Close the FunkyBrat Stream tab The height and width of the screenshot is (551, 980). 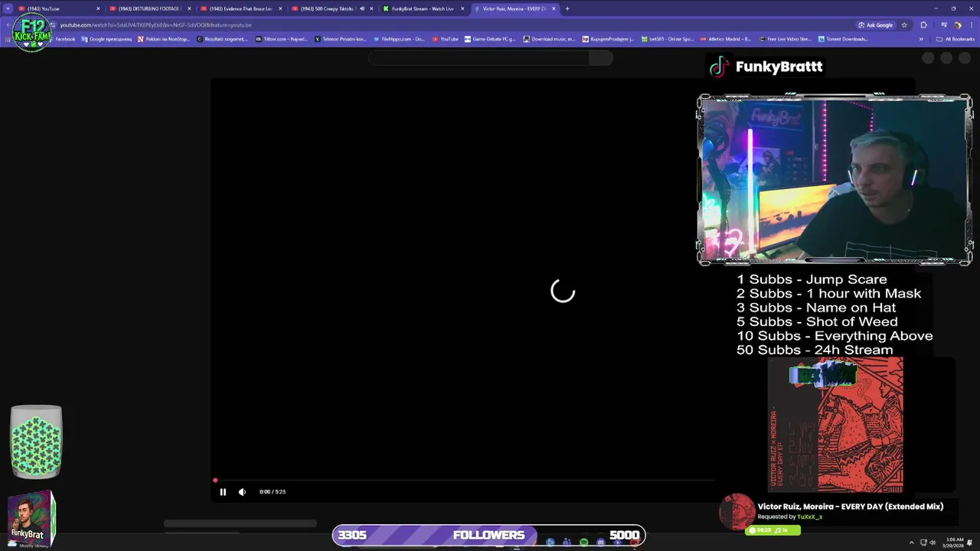462,8
